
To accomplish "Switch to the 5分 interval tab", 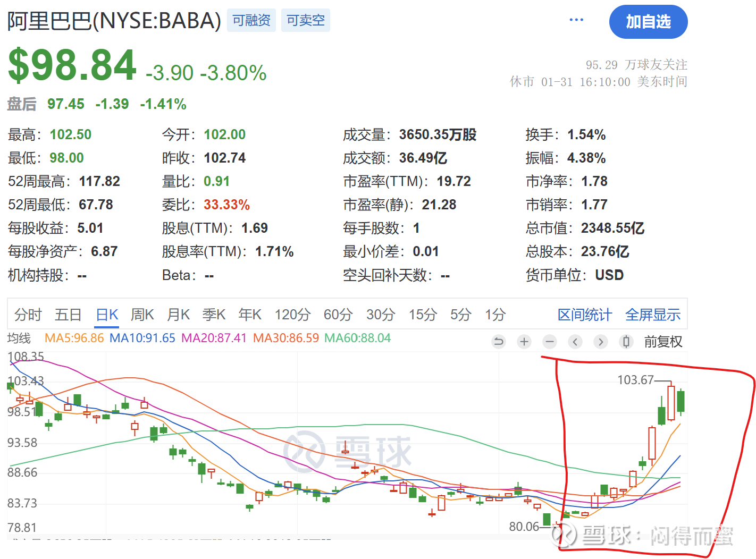I will click(x=461, y=315).
